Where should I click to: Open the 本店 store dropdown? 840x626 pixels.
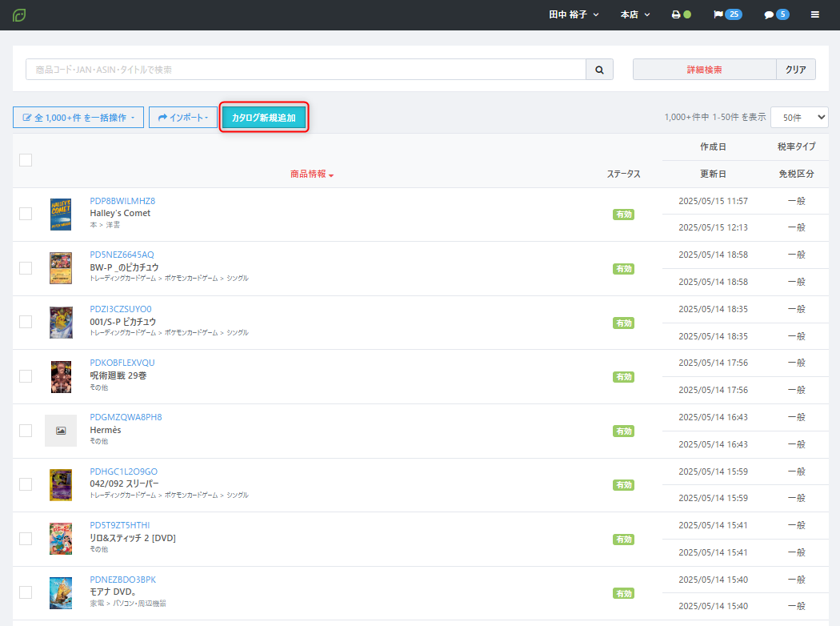point(635,15)
